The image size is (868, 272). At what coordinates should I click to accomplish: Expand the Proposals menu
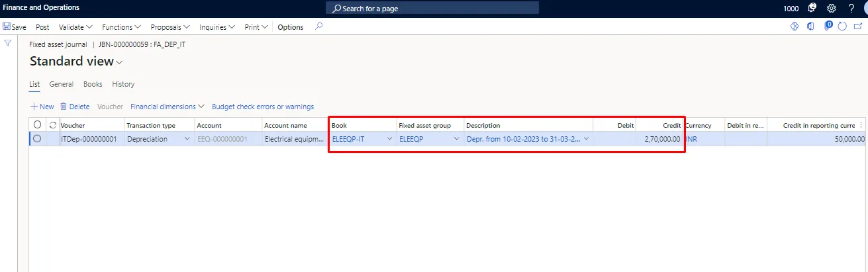pos(170,27)
